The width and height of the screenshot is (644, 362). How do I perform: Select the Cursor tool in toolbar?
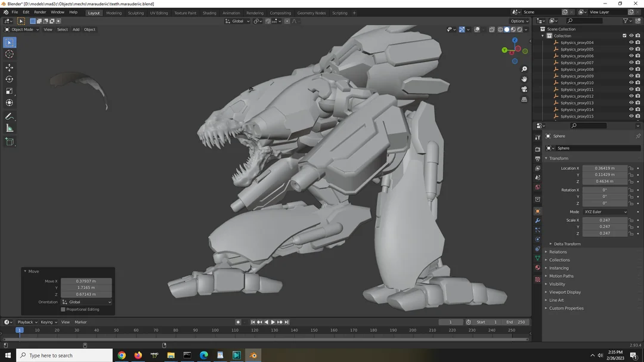pyautogui.click(x=10, y=54)
